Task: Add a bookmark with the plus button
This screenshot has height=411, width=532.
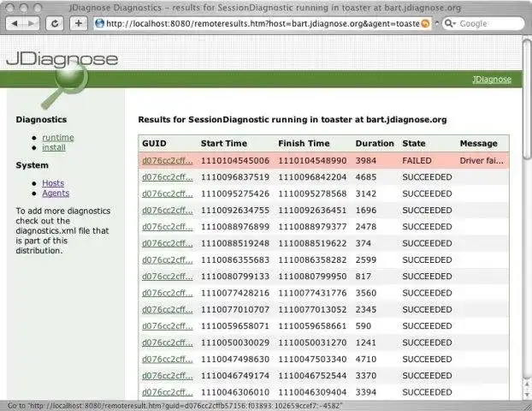Action: coord(79,23)
